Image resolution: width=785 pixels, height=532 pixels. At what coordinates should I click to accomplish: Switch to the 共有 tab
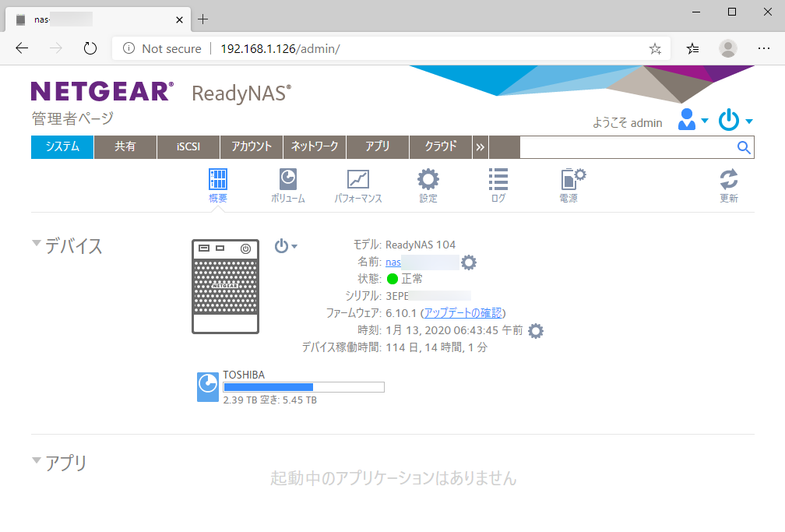tap(125, 147)
